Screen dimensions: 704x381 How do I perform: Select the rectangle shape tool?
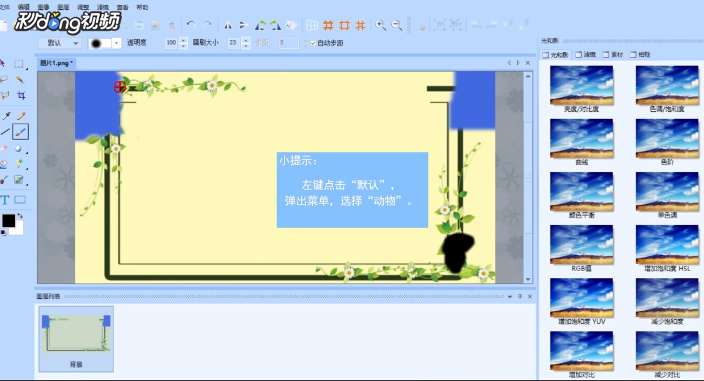click(20, 200)
